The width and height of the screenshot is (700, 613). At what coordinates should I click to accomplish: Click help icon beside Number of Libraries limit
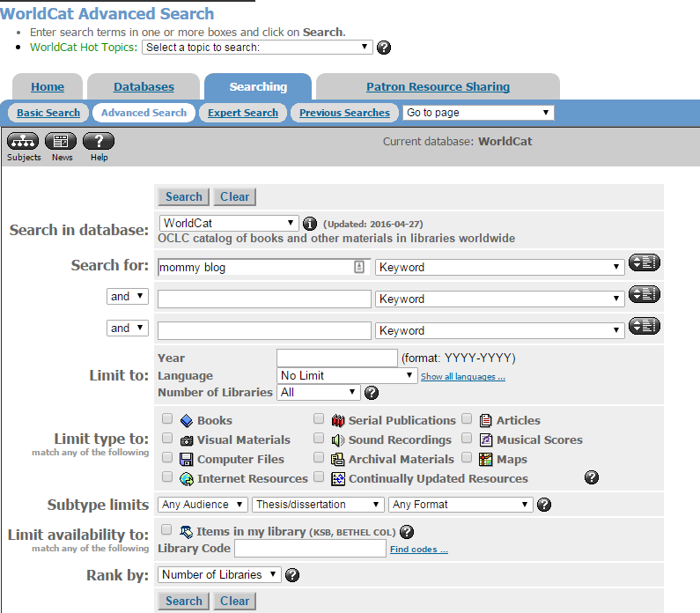(x=372, y=393)
